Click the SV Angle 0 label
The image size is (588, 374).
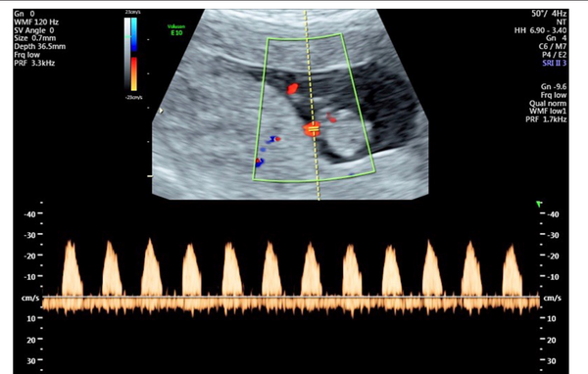click(x=34, y=30)
